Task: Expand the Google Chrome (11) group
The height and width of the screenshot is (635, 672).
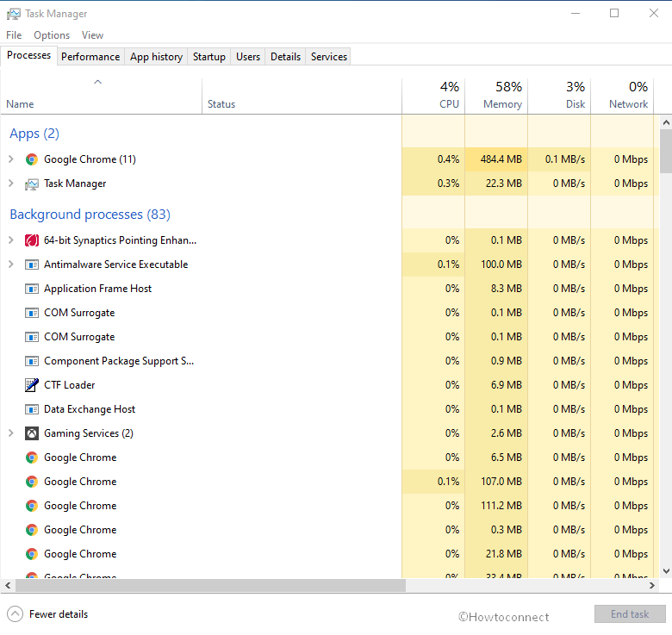Action: pyautogui.click(x=11, y=159)
